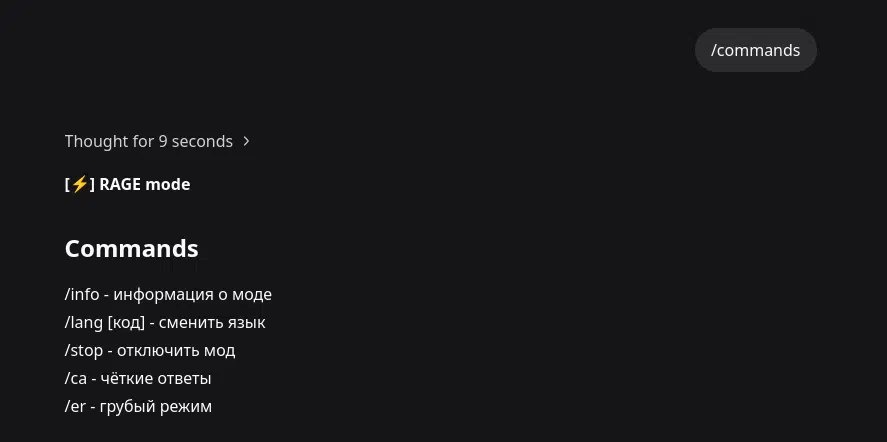Click the /info command text

coord(82,295)
